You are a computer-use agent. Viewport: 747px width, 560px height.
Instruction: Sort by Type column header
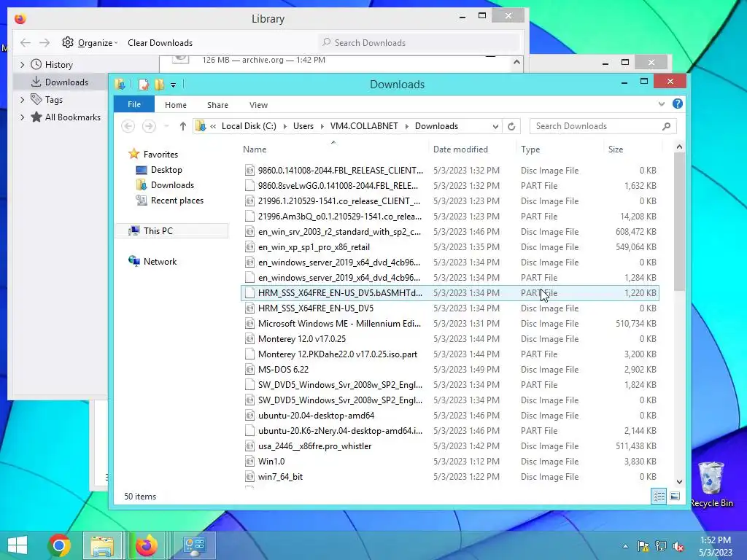coord(530,149)
